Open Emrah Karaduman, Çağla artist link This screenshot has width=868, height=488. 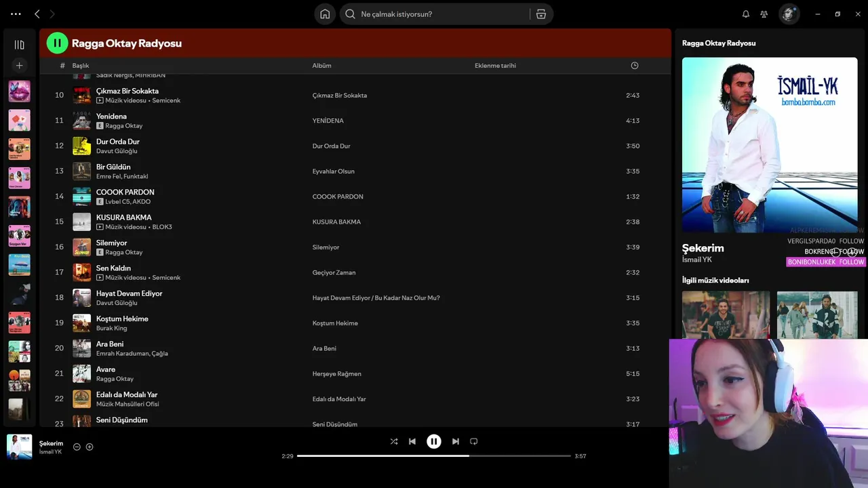132,353
